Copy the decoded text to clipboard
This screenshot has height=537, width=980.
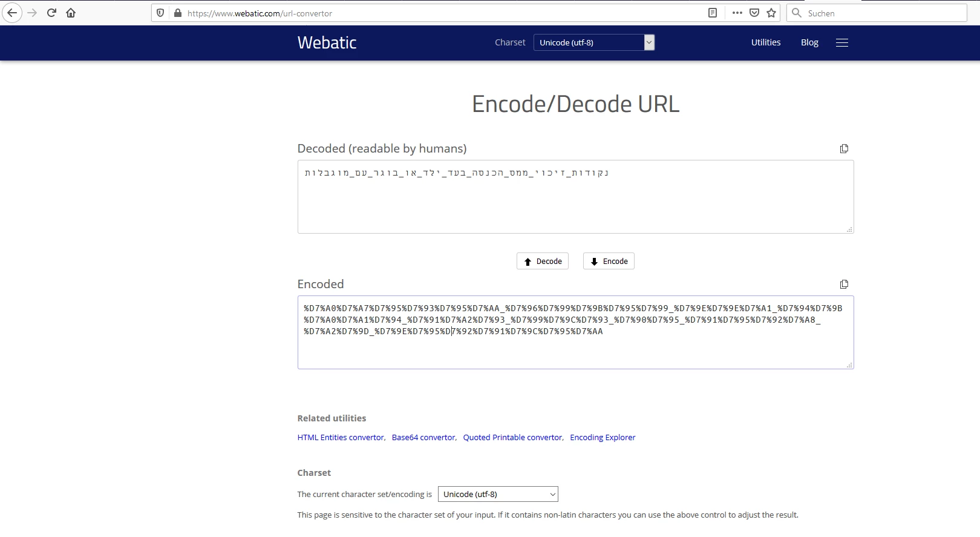844,149
